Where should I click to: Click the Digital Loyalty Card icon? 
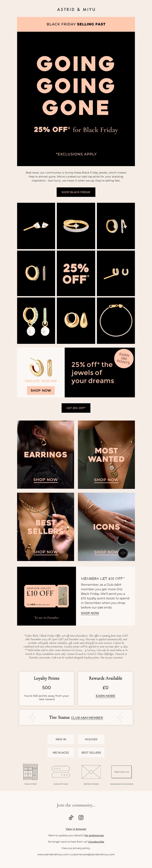point(122,772)
